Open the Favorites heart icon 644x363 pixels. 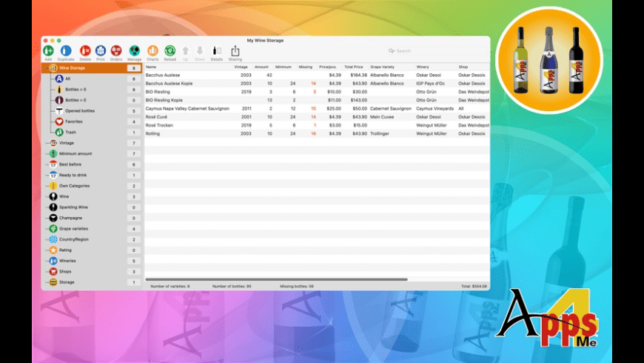59,121
